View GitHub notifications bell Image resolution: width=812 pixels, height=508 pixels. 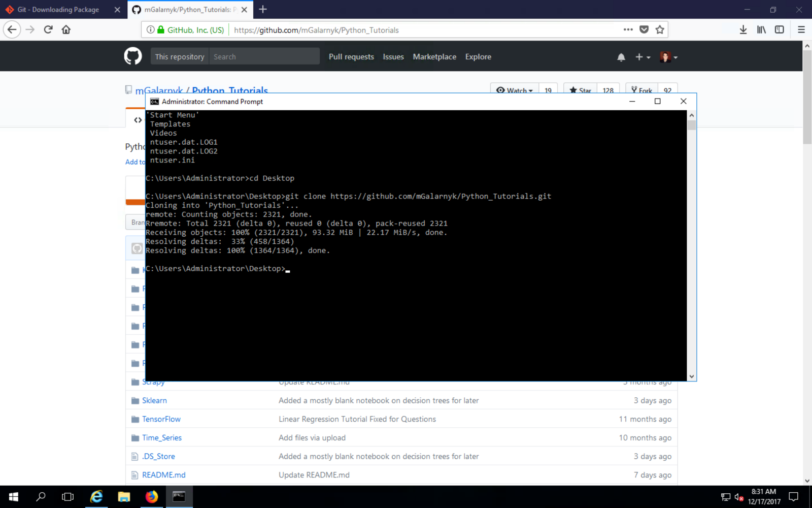tap(621, 57)
